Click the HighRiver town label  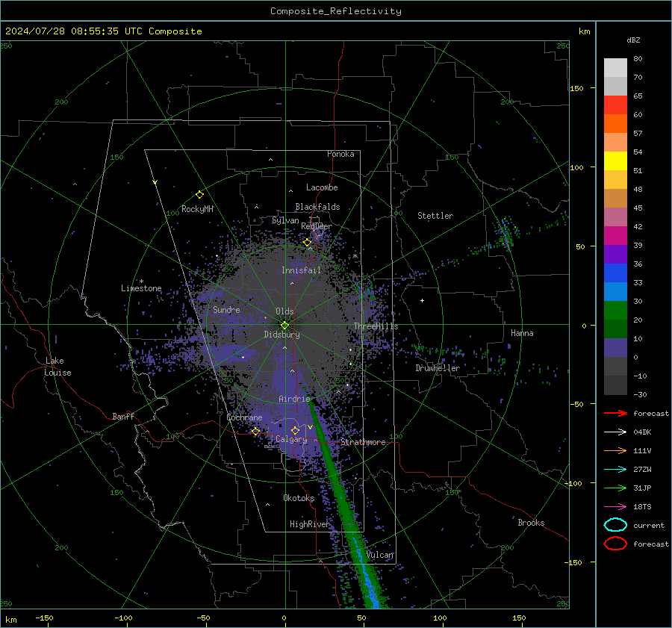tap(309, 524)
